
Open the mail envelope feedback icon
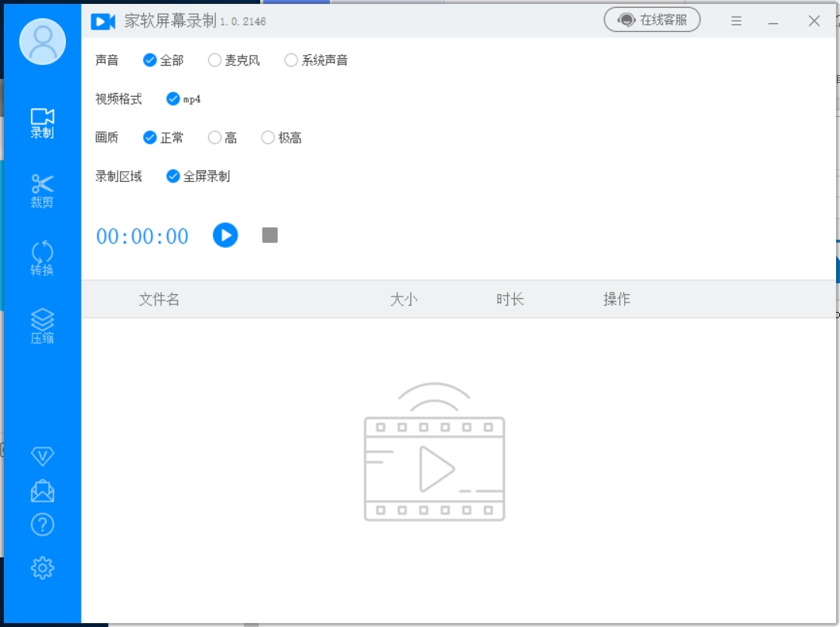click(x=42, y=492)
